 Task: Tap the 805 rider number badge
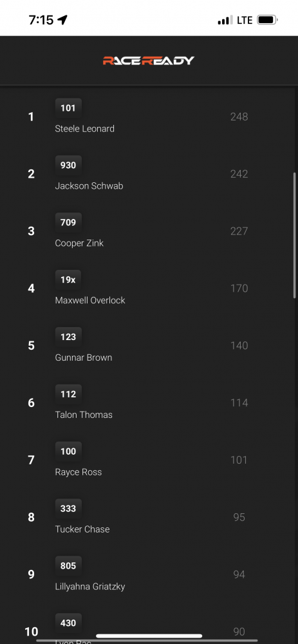68,565
